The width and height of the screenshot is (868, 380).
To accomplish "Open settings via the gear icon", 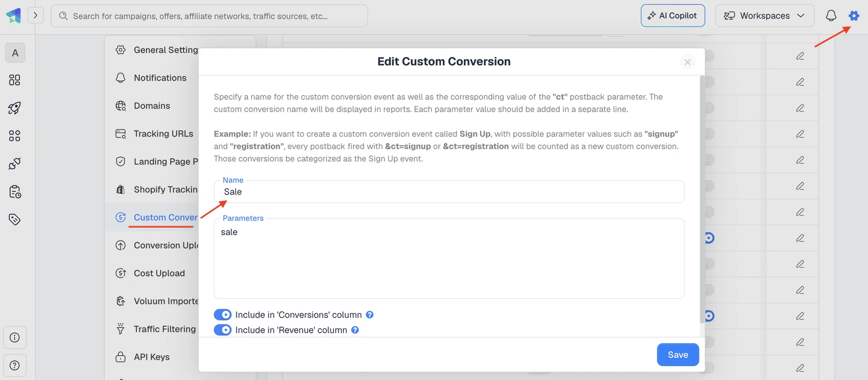I will point(854,16).
